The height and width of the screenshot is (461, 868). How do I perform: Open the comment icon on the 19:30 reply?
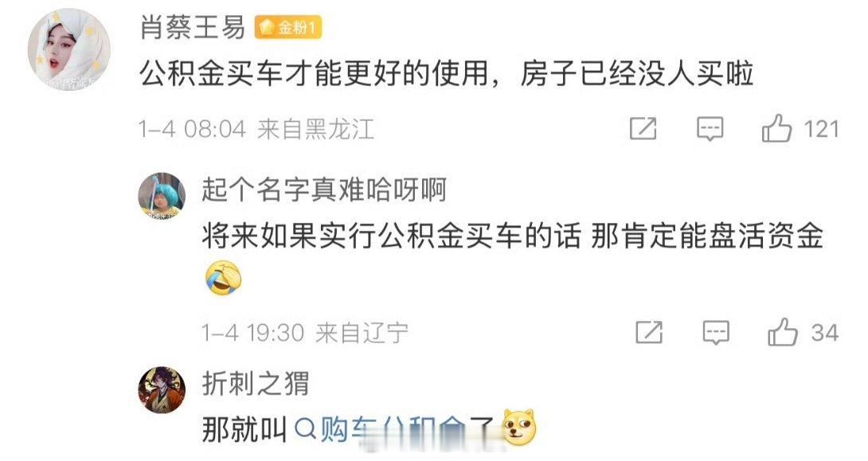point(716,333)
